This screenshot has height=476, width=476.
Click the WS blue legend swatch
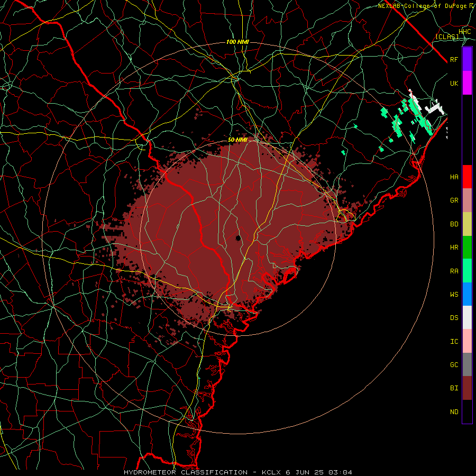coord(467,294)
